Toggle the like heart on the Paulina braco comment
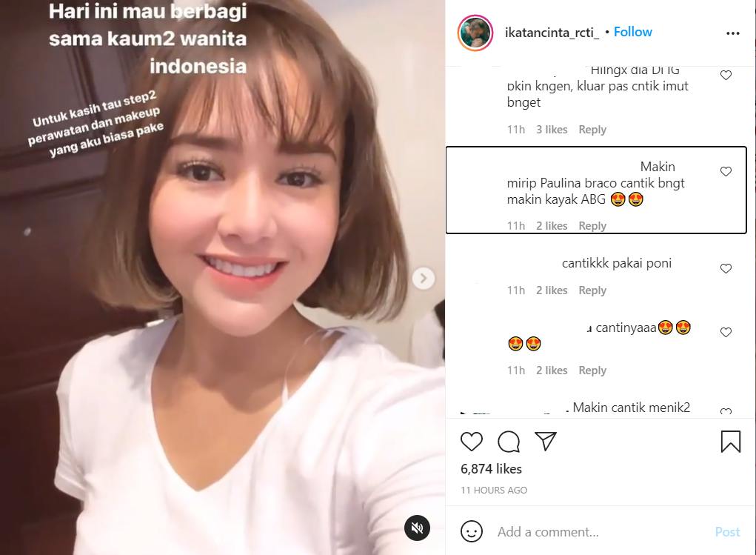 (726, 171)
